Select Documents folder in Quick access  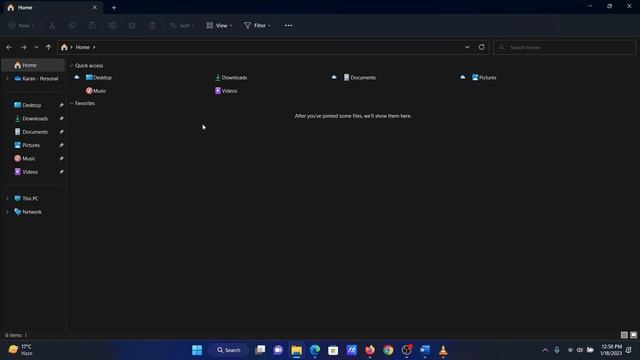360,78
